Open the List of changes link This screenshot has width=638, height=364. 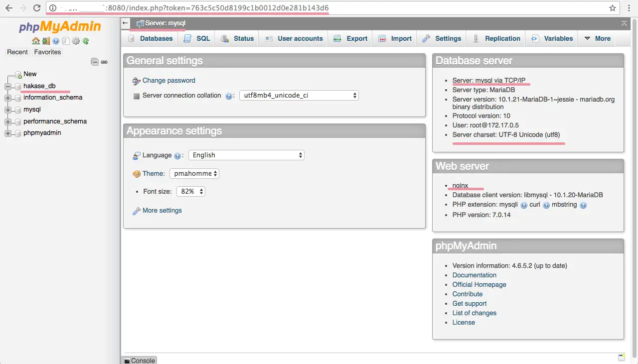[x=475, y=313]
